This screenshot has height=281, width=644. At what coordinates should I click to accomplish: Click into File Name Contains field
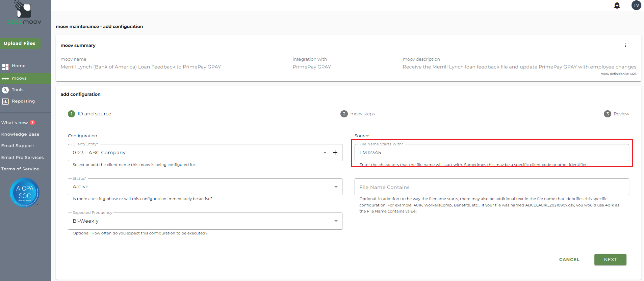point(491,187)
